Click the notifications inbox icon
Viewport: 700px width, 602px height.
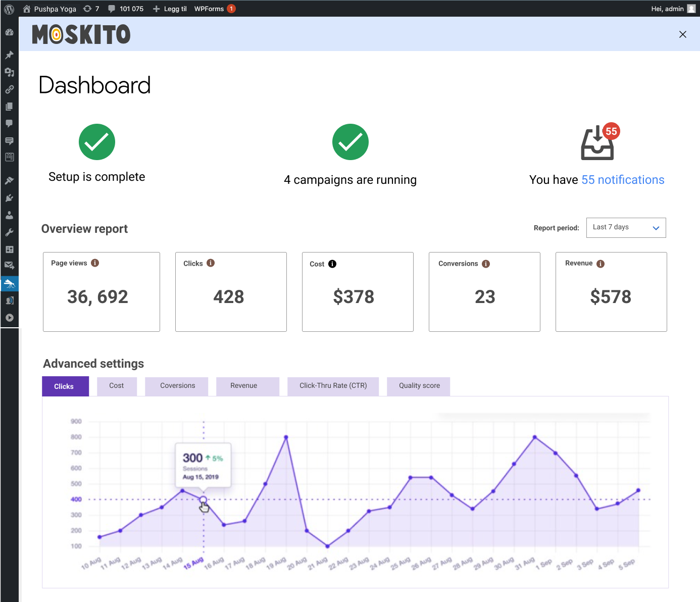pos(597,144)
